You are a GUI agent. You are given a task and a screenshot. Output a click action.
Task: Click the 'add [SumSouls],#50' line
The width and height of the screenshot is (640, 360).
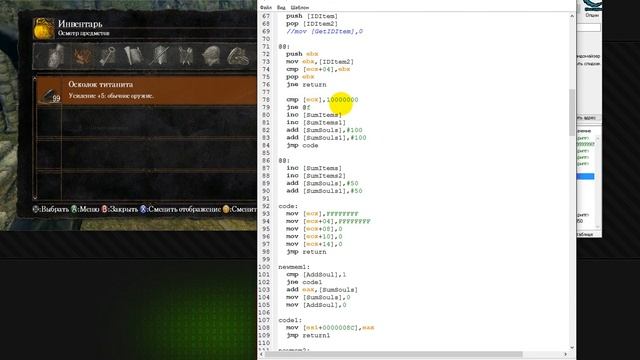322,183
